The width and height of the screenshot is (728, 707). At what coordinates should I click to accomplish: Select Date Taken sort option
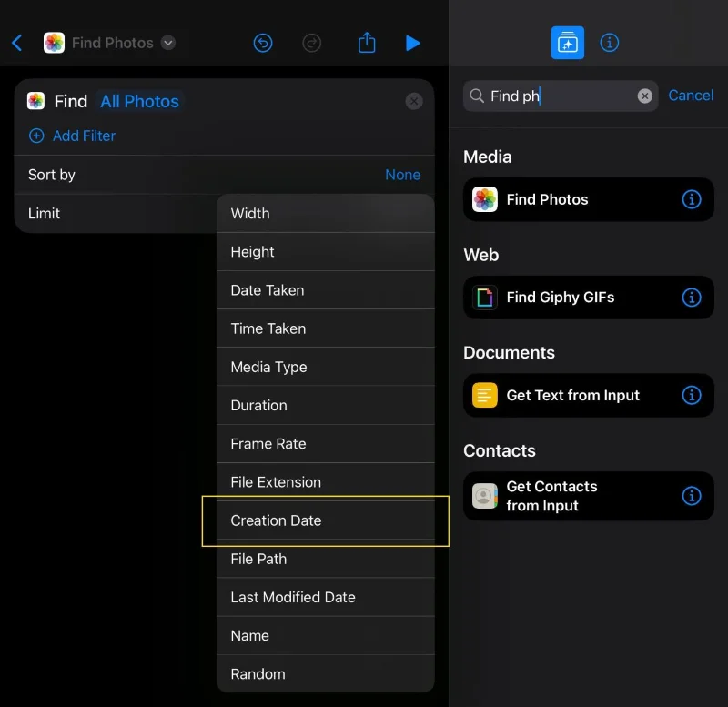click(x=326, y=290)
